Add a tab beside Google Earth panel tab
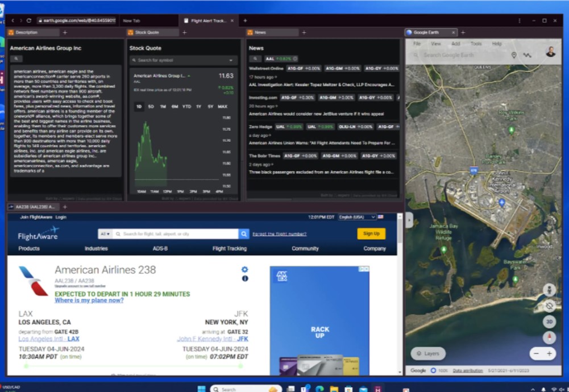The width and height of the screenshot is (569, 392). 463,32
